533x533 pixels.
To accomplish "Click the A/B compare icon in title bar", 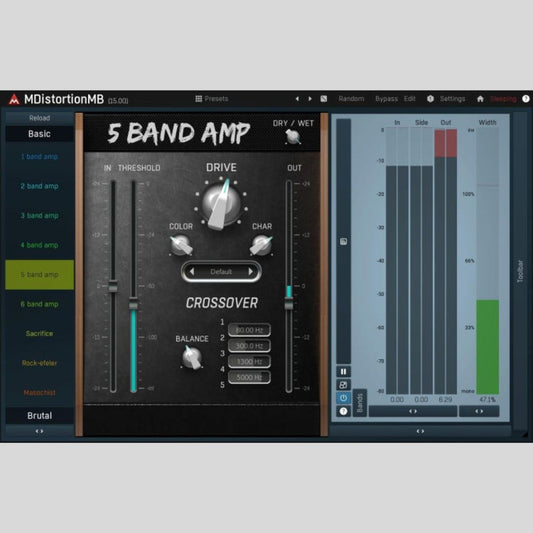I will coord(324,99).
